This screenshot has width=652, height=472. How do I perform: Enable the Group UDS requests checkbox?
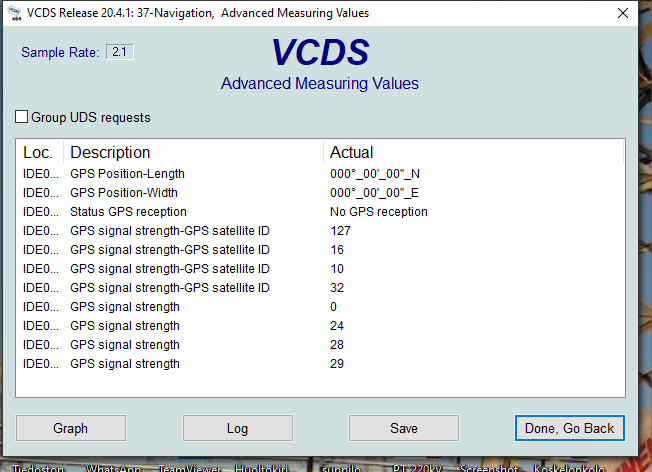[22, 117]
